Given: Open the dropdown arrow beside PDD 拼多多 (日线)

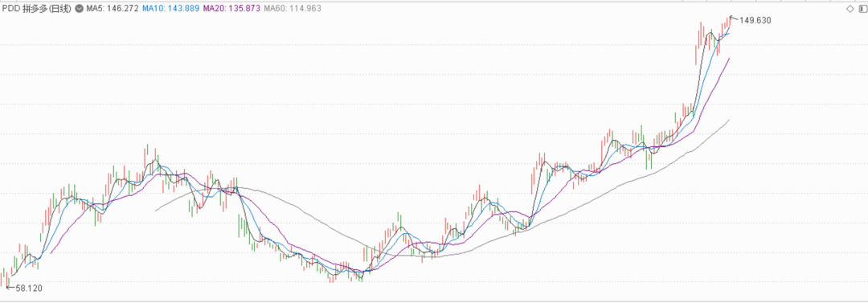Looking at the screenshot, I should point(79,8).
